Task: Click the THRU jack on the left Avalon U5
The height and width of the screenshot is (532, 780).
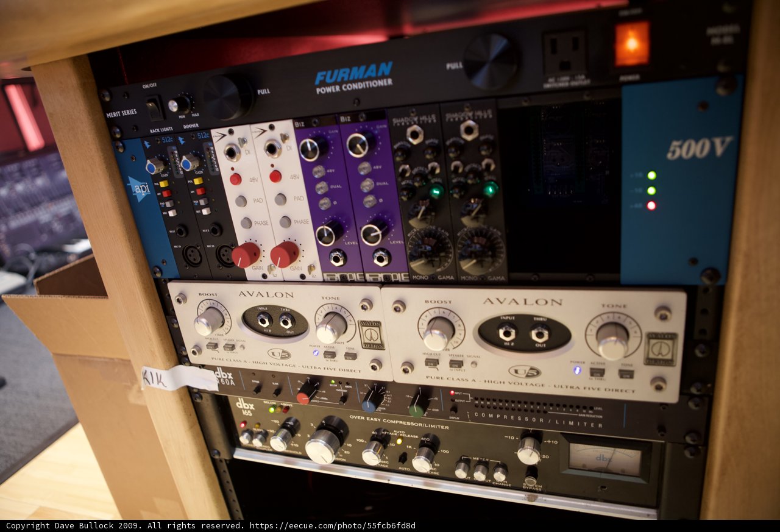Action: (286, 321)
